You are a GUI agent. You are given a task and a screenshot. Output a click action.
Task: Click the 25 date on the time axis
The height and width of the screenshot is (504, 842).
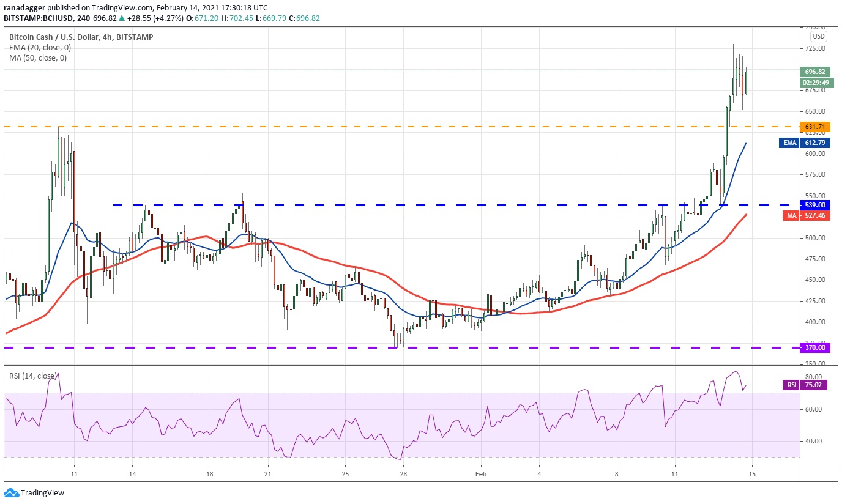[x=345, y=474]
